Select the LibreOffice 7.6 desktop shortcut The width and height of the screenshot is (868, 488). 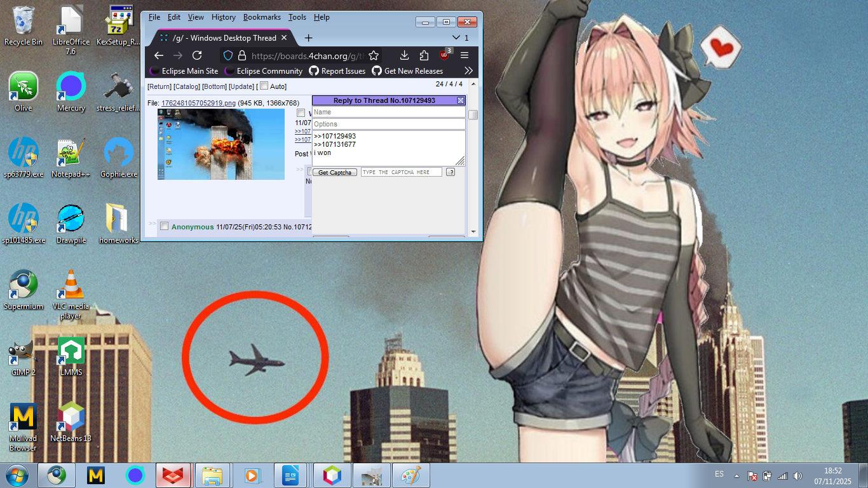(x=71, y=30)
